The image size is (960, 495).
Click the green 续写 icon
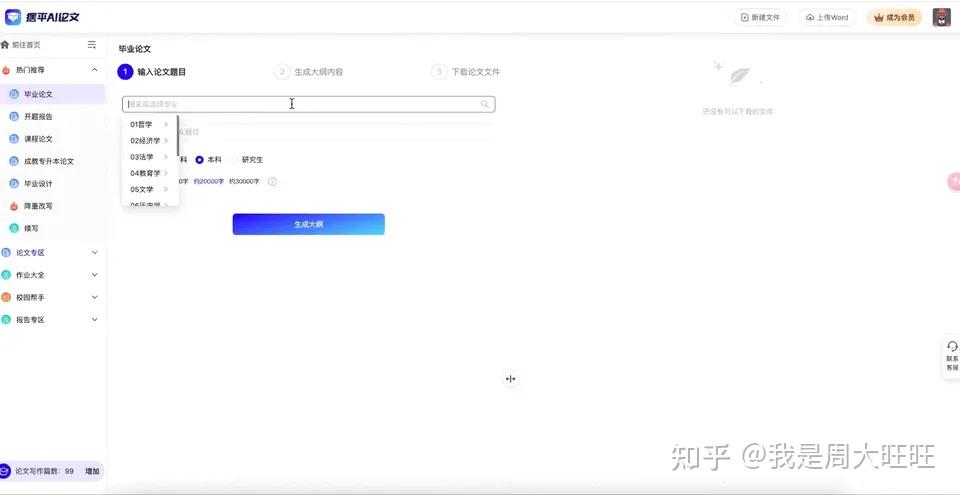[13, 228]
